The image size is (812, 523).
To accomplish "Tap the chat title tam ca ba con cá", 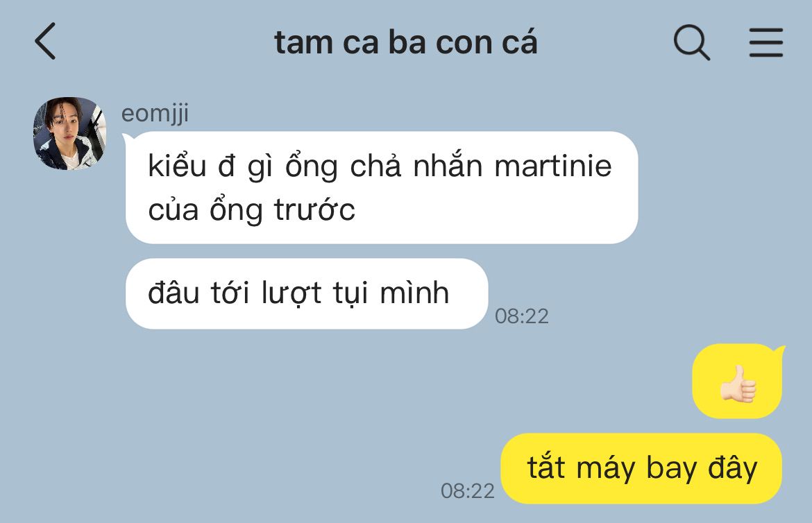I will (406, 42).
